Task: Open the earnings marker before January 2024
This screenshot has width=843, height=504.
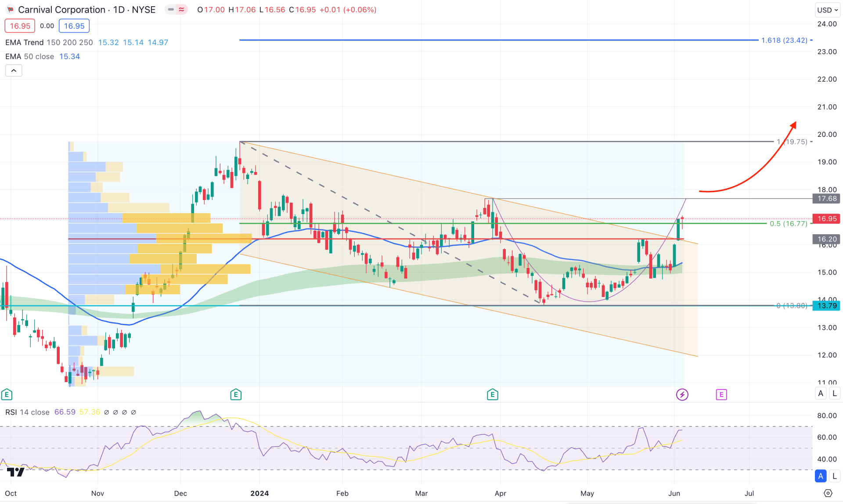Action: 236,394
